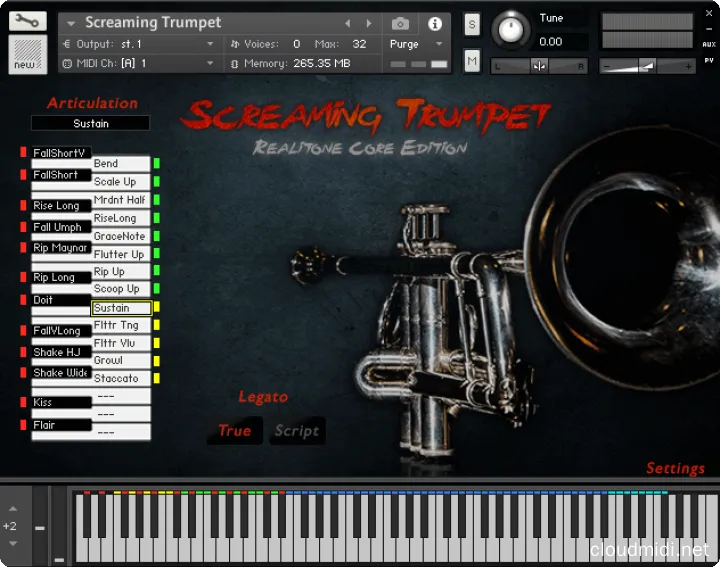Go to previous instrument with left arrow
Screen dimensions: 720x567
pyautogui.click(x=348, y=23)
